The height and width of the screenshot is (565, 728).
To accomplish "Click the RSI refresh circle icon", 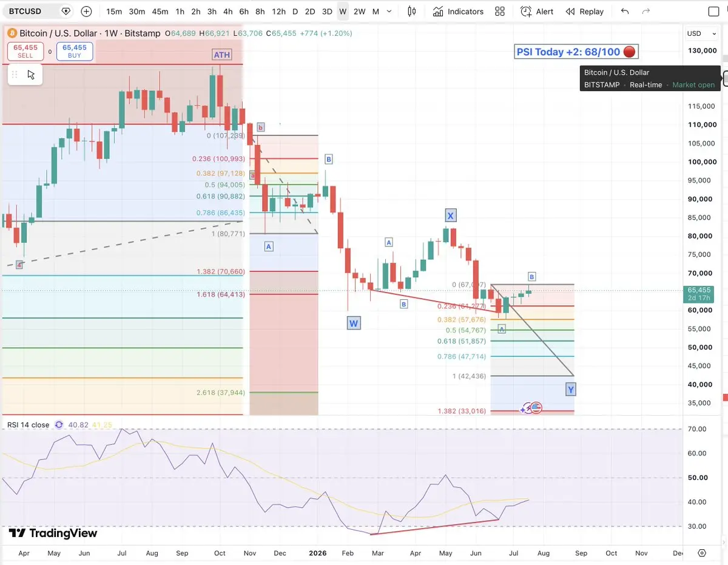I will [59, 425].
